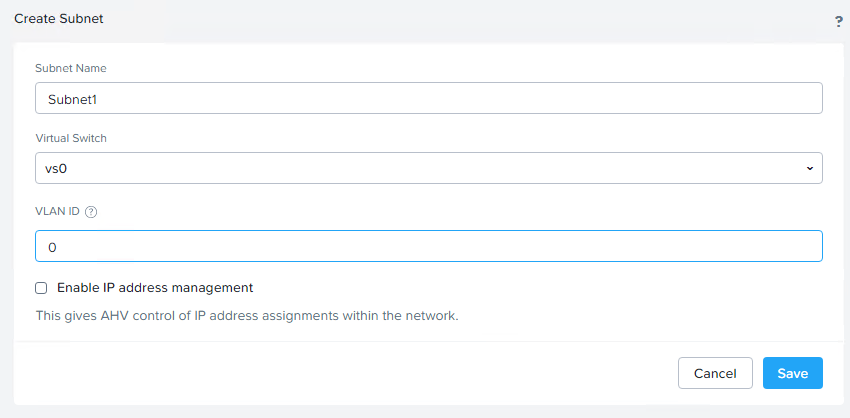This screenshot has height=418, width=850.
Task: Click the VLAN ID field label
Action: pos(57,212)
